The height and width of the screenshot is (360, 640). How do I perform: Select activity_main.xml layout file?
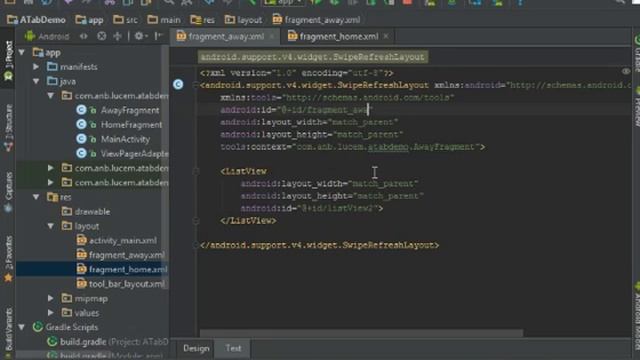[123, 240]
